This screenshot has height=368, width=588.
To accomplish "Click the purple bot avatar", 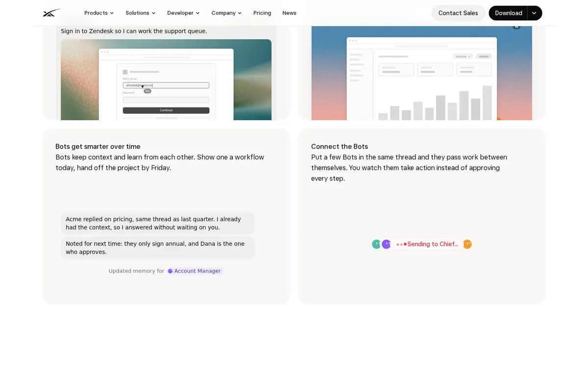I will [386, 244].
